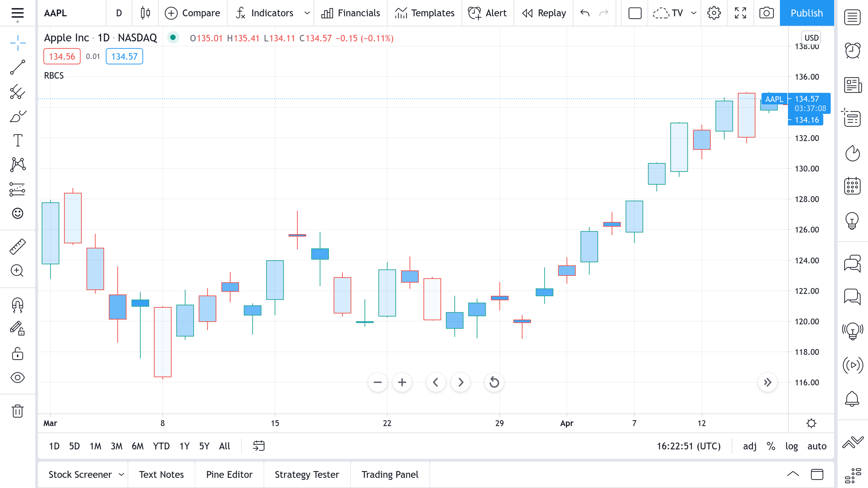The height and width of the screenshot is (488, 868).
Task: Open the Text Notes tab
Action: point(161,474)
